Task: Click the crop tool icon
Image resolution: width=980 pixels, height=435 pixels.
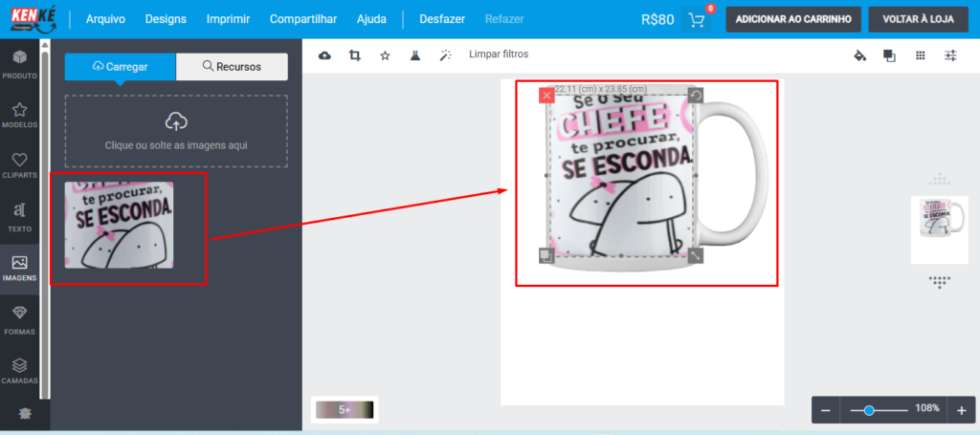Action: point(355,55)
